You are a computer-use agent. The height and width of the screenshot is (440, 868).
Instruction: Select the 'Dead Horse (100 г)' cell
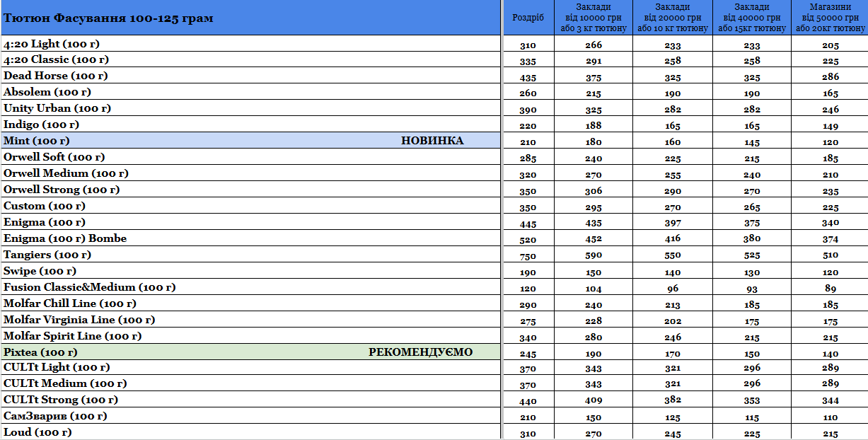click(x=250, y=76)
